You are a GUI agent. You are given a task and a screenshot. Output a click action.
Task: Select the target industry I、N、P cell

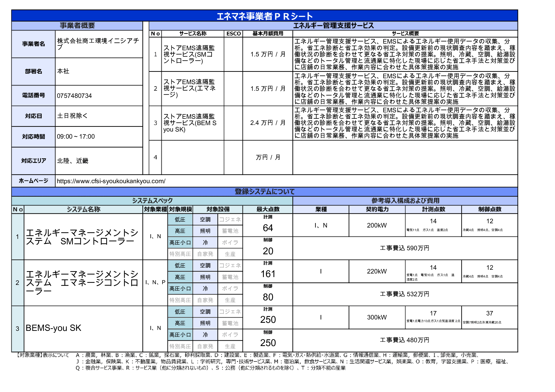pos(155,283)
